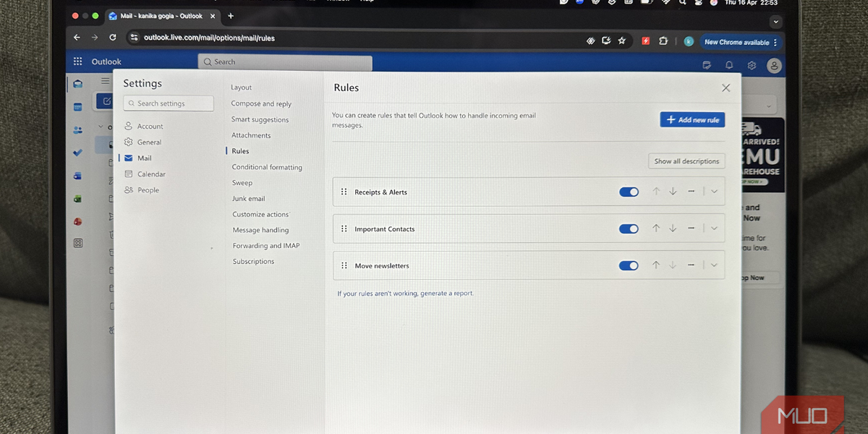
Task: Click the generate a report link
Action: (446, 294)
